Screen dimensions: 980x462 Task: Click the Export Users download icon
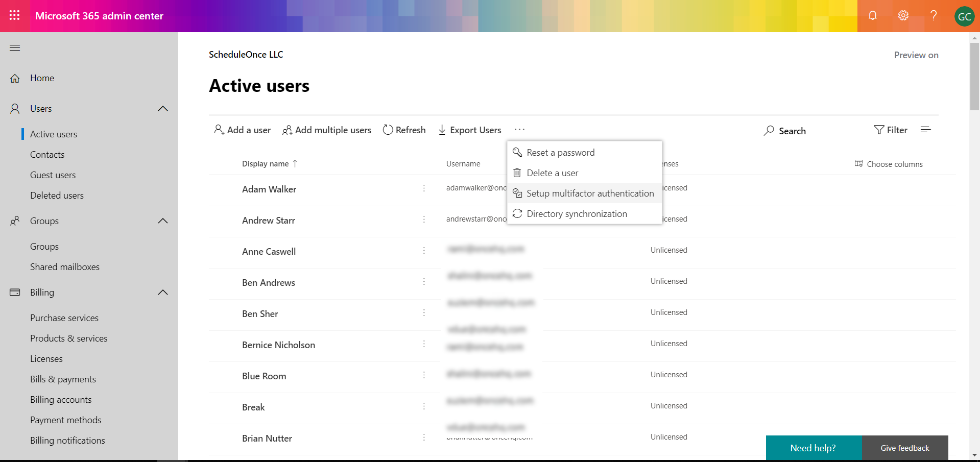coord(442,130)
